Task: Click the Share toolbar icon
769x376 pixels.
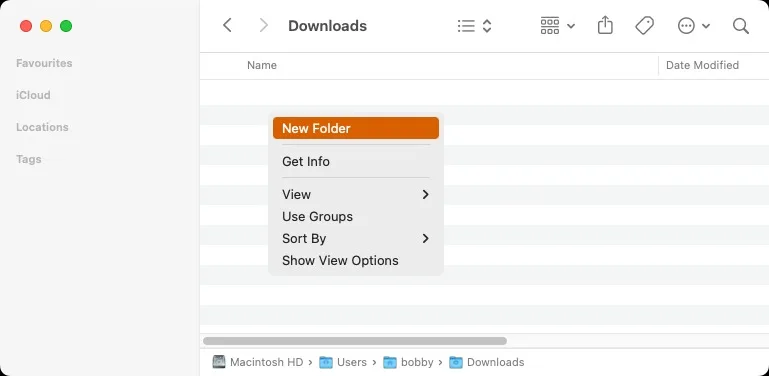Action: tap(605, 25)
